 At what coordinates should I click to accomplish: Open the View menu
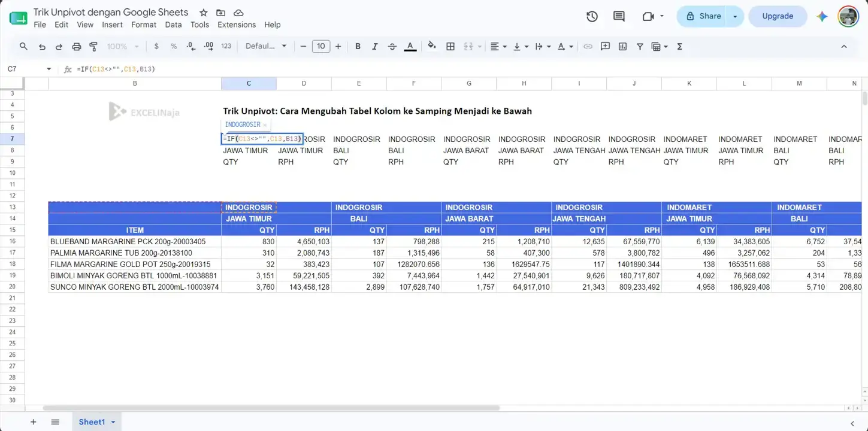85,25
